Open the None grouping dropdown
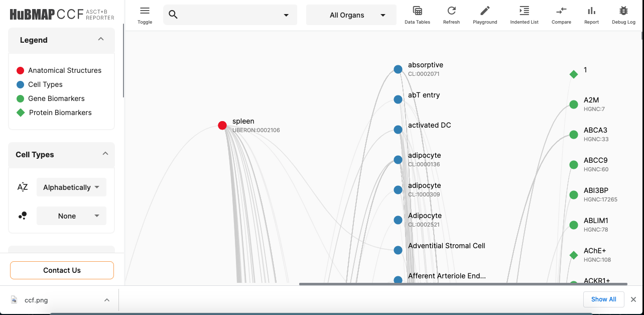This screenshot has height=315, width=644. click(71, 216)
